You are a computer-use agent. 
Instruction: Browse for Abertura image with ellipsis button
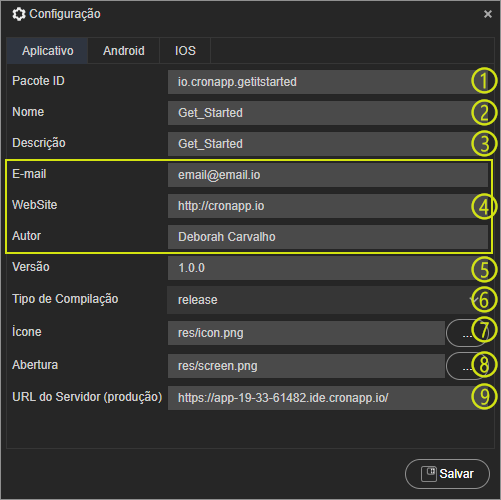(467, 366)
